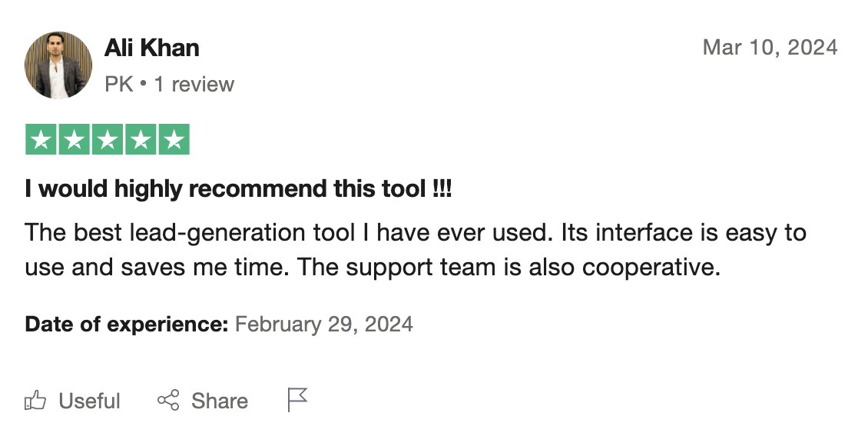
Task: Report this review using the flag icon
Action: pos(297,398)
